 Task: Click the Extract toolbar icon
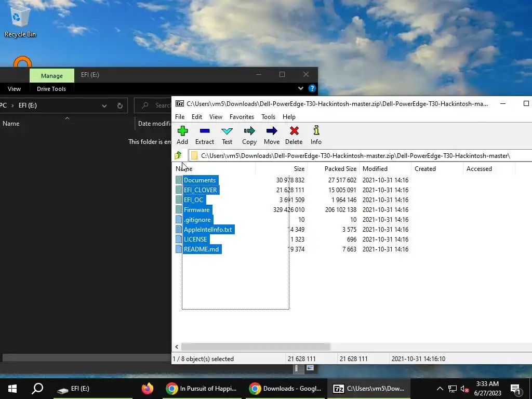tap(205, 135)
